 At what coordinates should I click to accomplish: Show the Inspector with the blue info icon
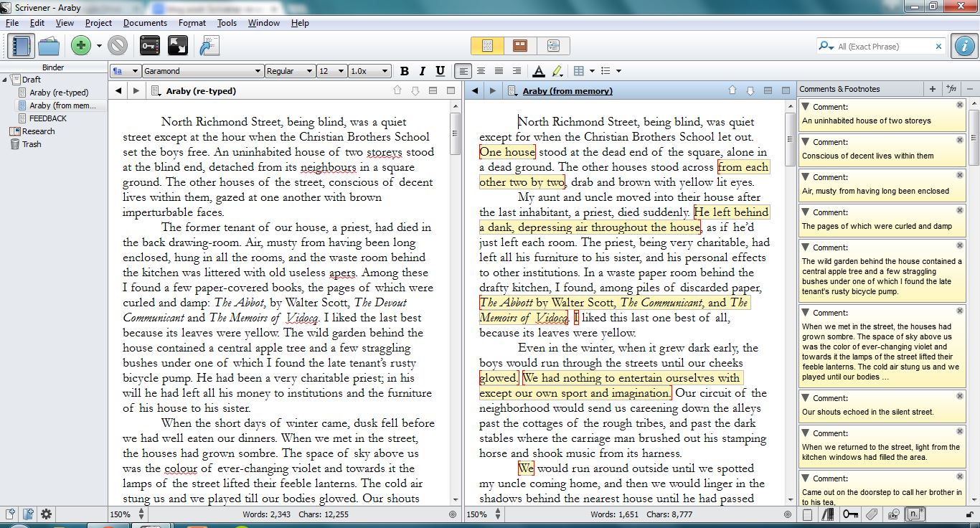(963, 46)
